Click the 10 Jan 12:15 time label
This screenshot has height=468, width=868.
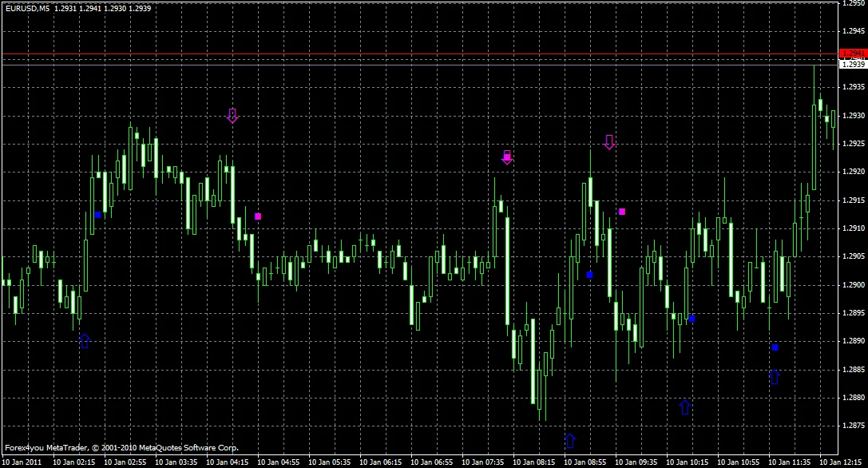coord(840,462)
